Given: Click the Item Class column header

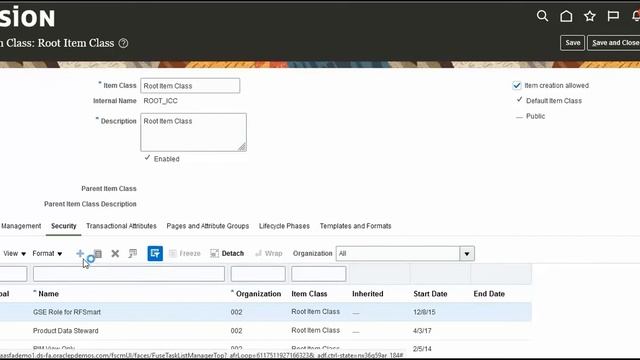Looking at the screenshot, I should click(309, 294).
